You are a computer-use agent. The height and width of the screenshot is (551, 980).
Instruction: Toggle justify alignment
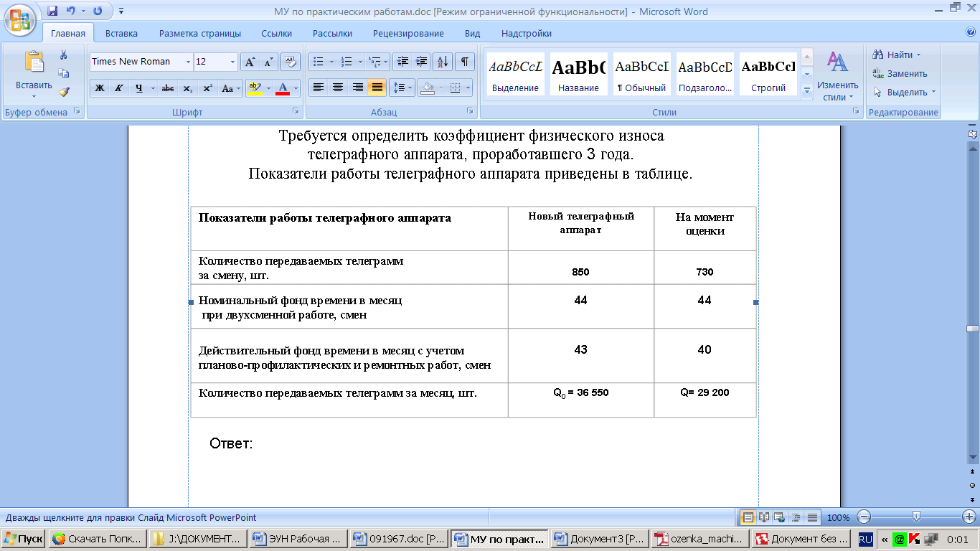[x=377, y=88]
